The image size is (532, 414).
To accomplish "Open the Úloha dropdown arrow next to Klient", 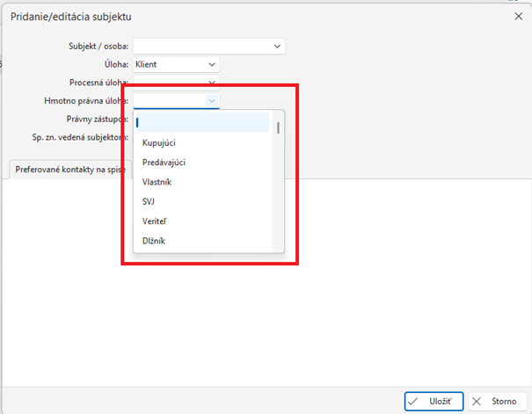I will (x=212, y=64).
